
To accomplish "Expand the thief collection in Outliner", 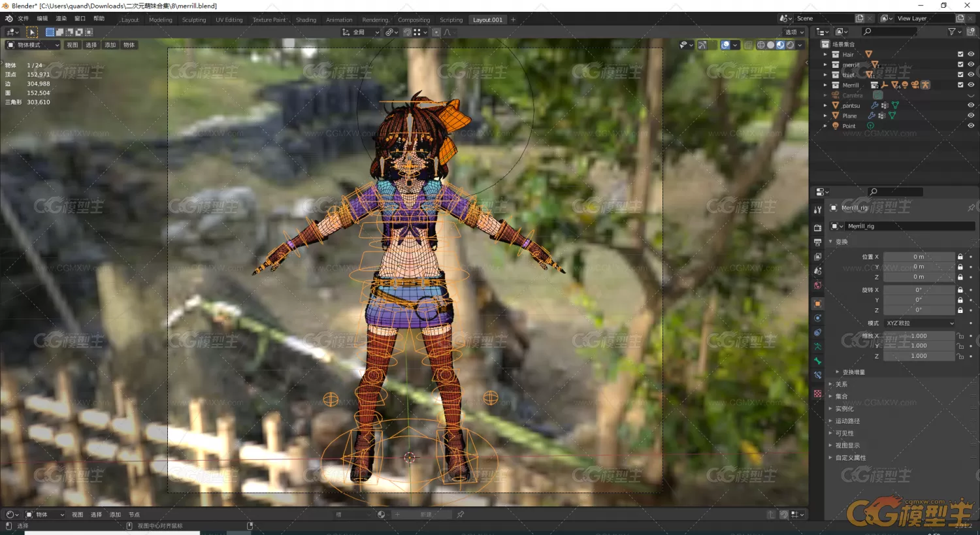I will [x=825, y=74].
